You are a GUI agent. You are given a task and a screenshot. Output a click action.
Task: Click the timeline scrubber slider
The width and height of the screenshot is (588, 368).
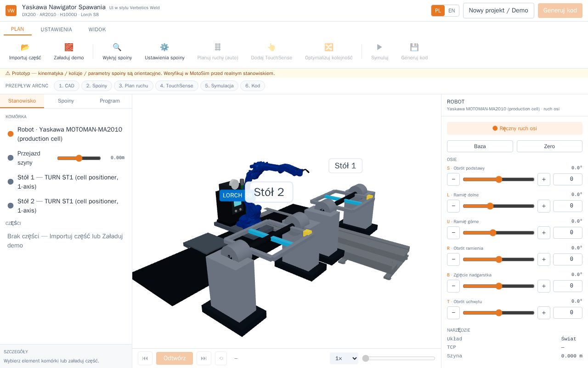point(399,358)
